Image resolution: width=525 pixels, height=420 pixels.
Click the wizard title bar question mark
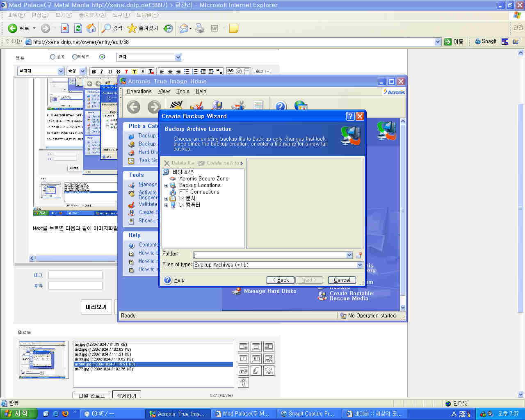(350, 116)
